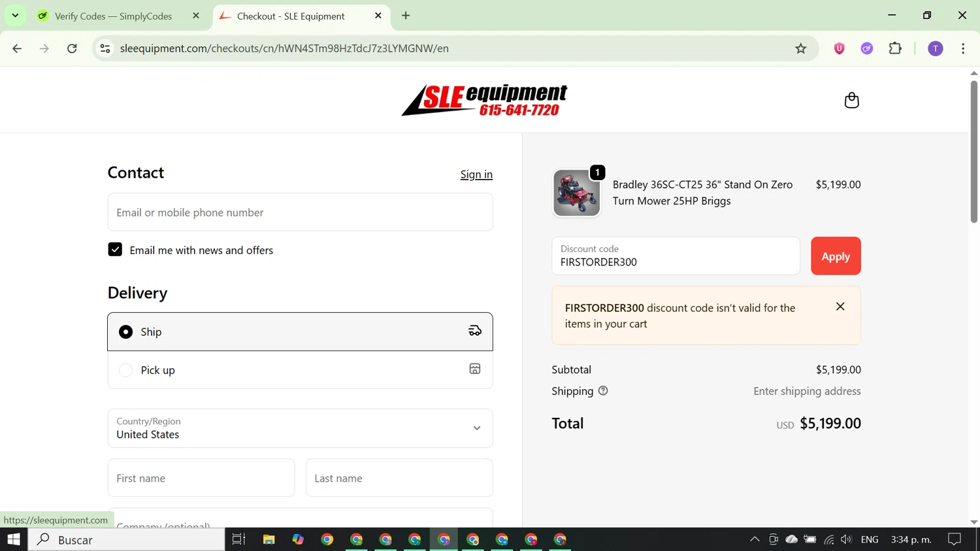The width and height of the screenshot is (980, 551).
Task: Open the red shield browser extension
Action: tap(839, 48)
